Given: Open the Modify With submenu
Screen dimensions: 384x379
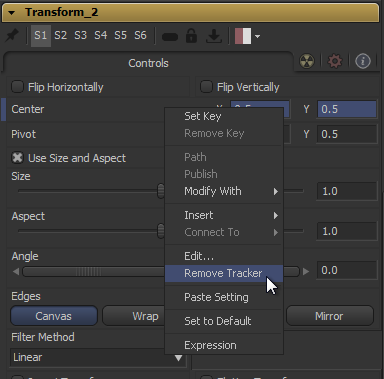Looking at the screenshot, I should coord(224,191).
